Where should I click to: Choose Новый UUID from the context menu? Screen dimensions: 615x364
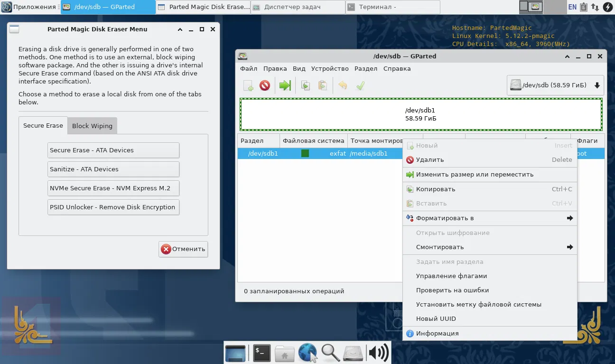coord(490,319)
